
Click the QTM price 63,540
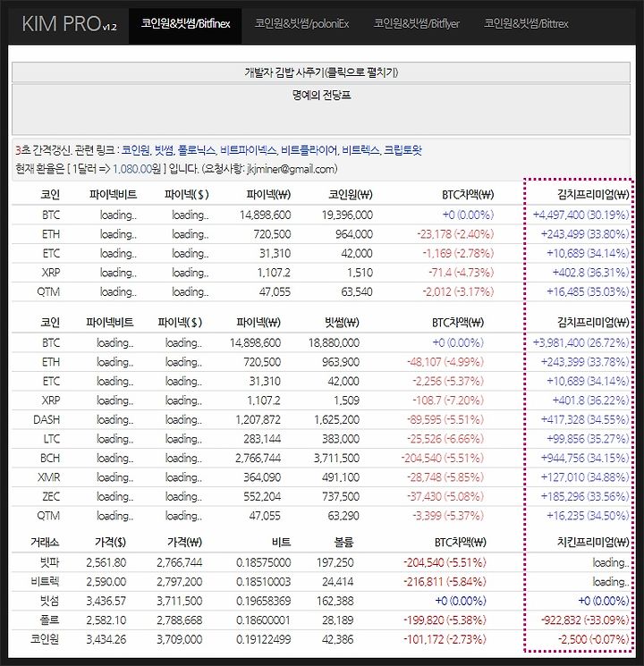357,291
